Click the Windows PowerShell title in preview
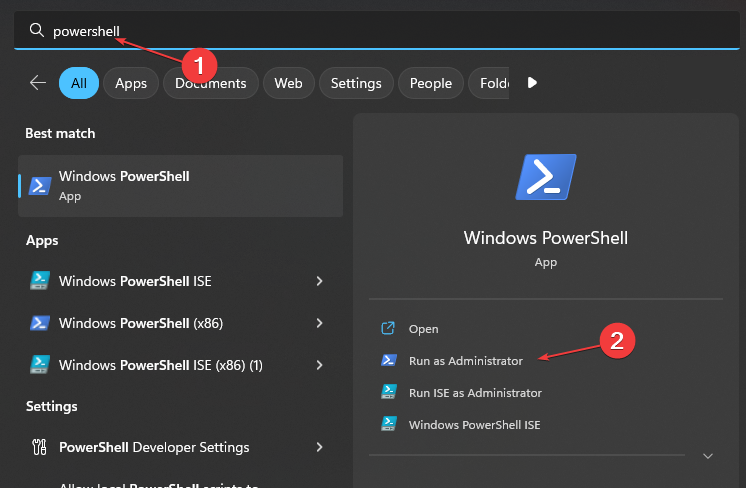746x488 pixels. click(546, 238)
